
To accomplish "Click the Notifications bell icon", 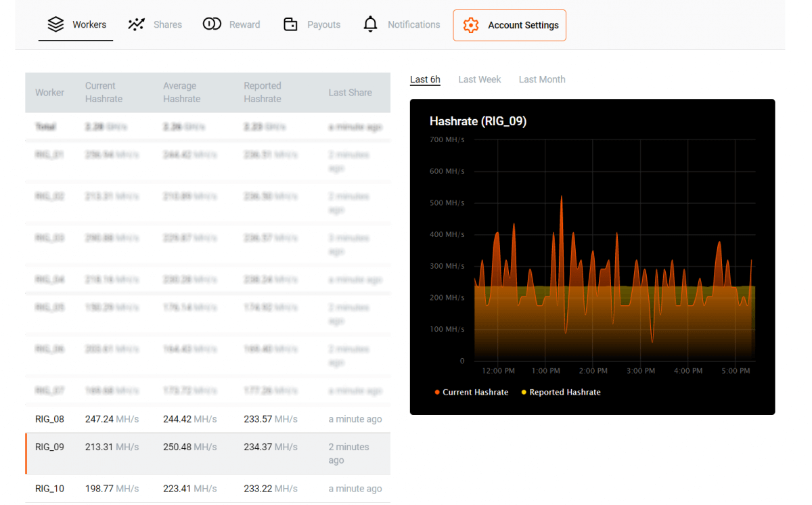I will pyautogui.click(x=370, y=24).
